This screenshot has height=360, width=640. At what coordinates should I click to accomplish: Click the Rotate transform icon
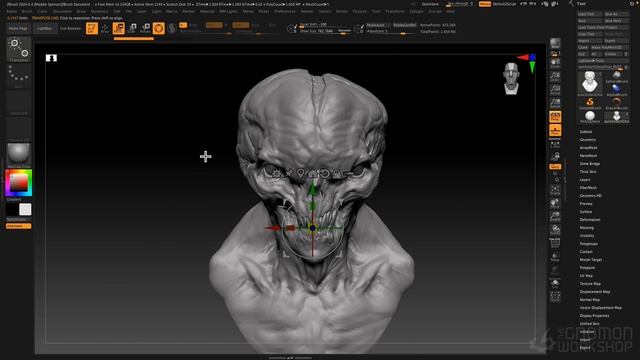tap(145, 28)
